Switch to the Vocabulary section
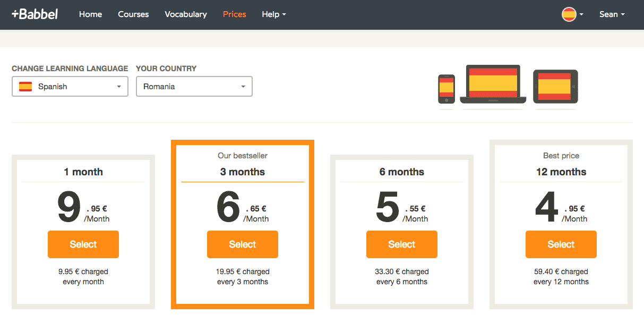Image resolution: width=644 pixels, height=331 pixels. pyautogui.click(x=185, y=14)
